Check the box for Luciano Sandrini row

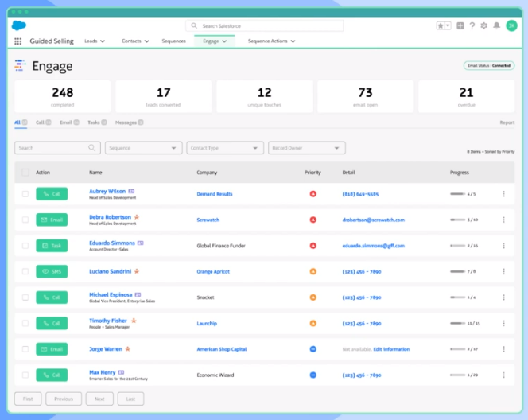(x=25, y=271)
